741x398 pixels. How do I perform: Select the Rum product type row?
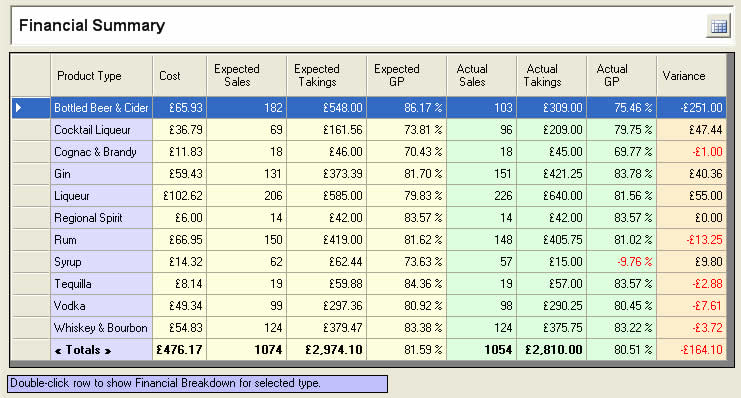102,240
